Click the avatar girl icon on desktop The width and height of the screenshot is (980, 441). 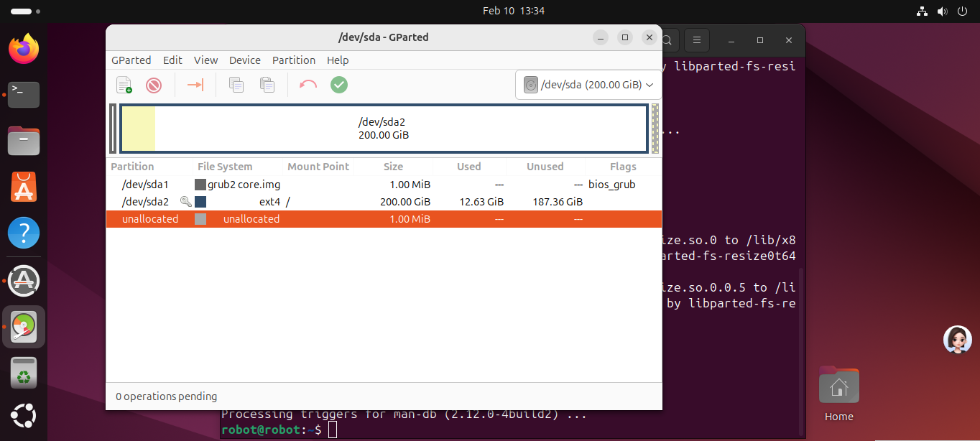pos(957,340)
